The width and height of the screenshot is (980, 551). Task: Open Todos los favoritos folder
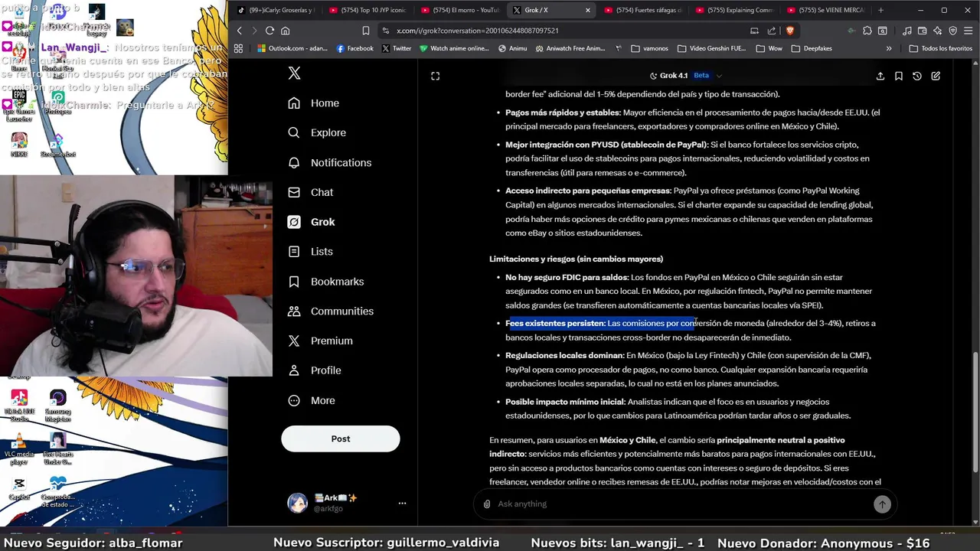[x=940, y=48]
